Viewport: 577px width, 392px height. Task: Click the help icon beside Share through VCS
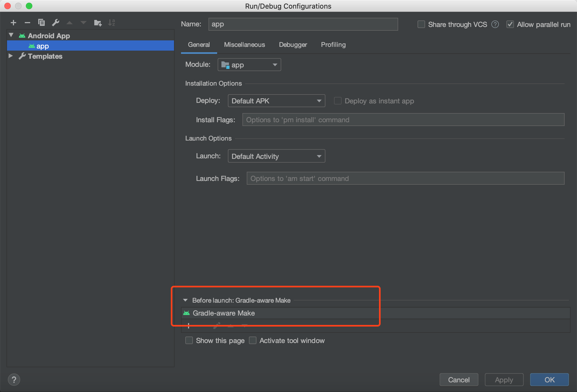[495, 24]
